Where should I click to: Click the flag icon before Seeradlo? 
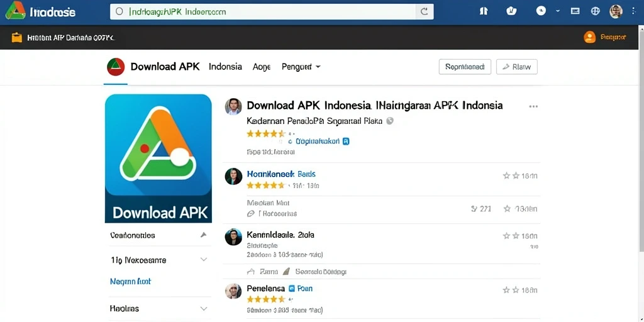click(x=287, y=272)
